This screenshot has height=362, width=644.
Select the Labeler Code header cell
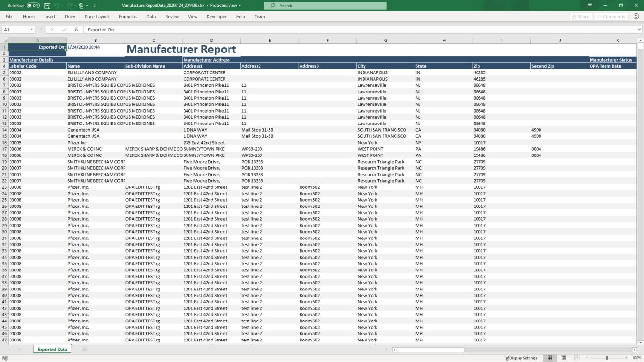38,66
